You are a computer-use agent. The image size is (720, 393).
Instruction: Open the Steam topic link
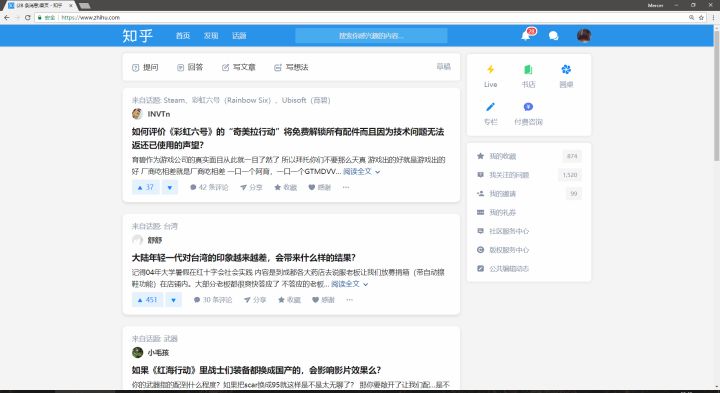coord(174,100)
